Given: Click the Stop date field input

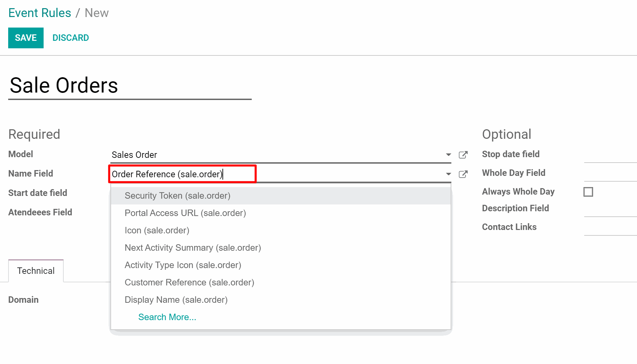Looking at the screenshot, I should (610, 155).
